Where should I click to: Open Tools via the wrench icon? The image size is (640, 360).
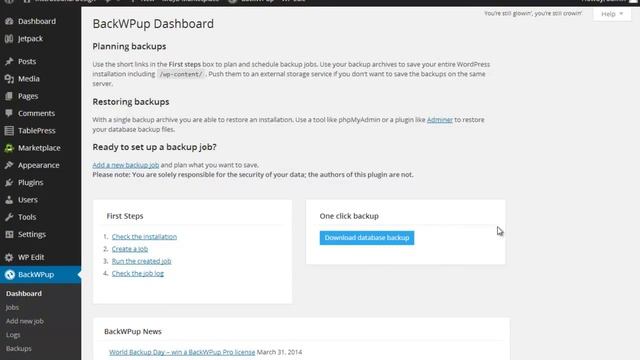click(x=9, y=217)
